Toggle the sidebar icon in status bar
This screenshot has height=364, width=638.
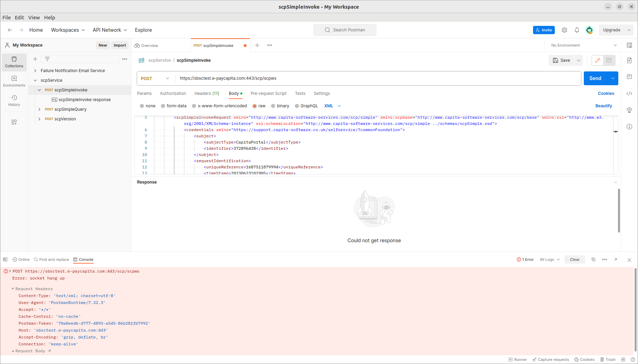pos(5,259)
